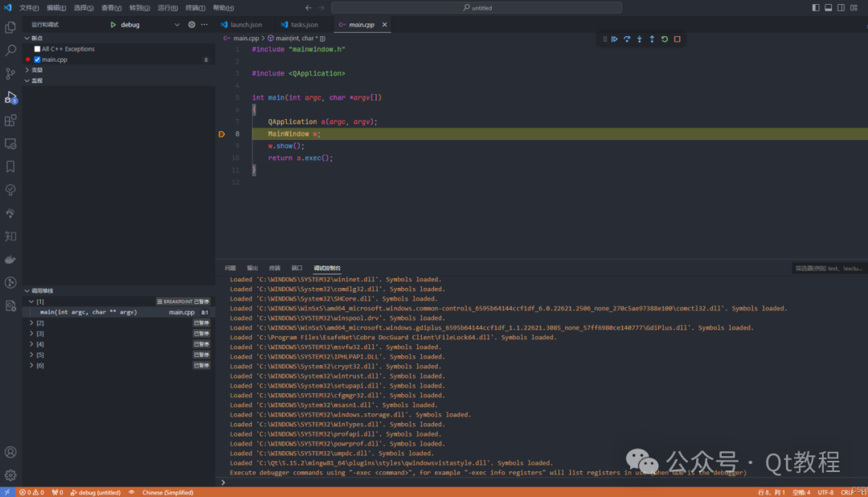Click debug (untitled) in status bar
This screenshot has height=497, width=868.
click(x=95, y=492)
